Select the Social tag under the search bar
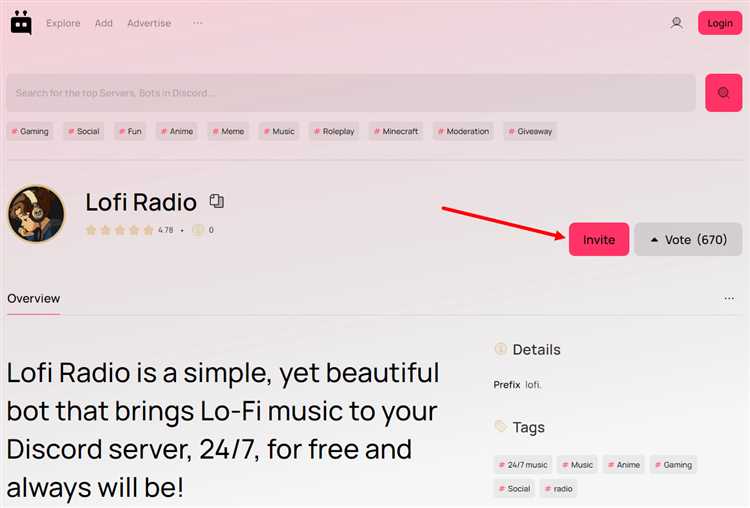The width and height of the screenshot is (750, 508). 84,131
